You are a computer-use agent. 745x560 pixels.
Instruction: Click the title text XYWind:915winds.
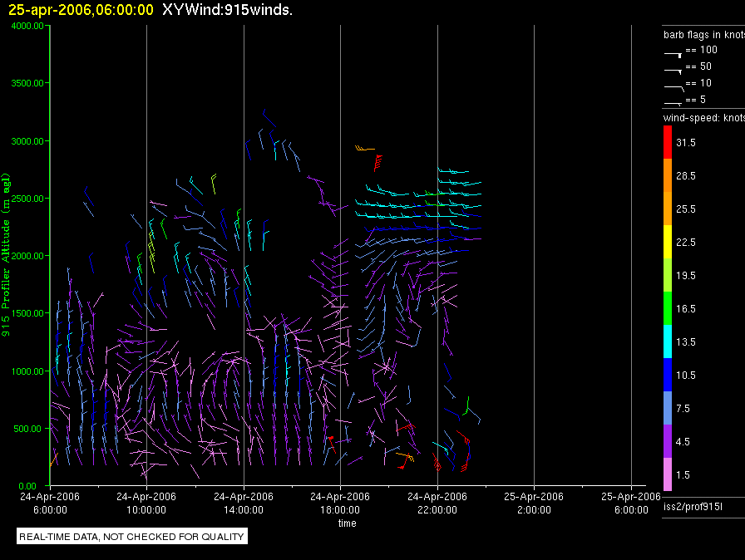click(x=227, y=10)
